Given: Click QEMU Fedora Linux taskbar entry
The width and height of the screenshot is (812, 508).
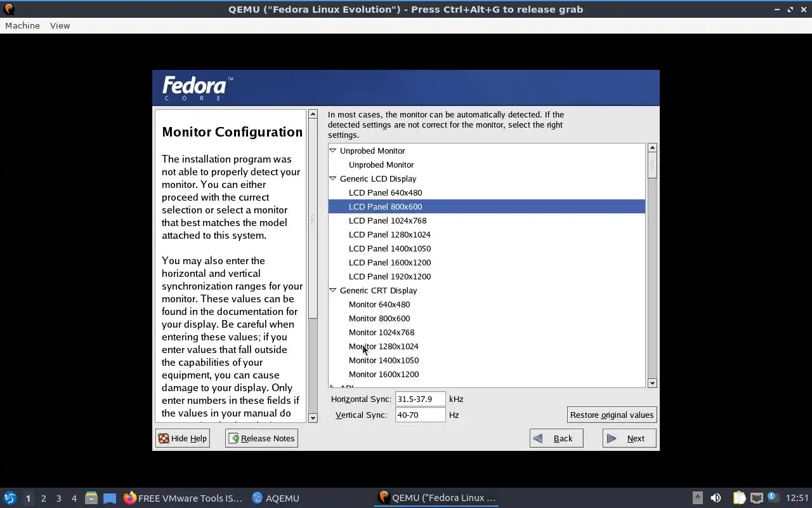Looking at the screenshot, I should (x=436, y=498).
